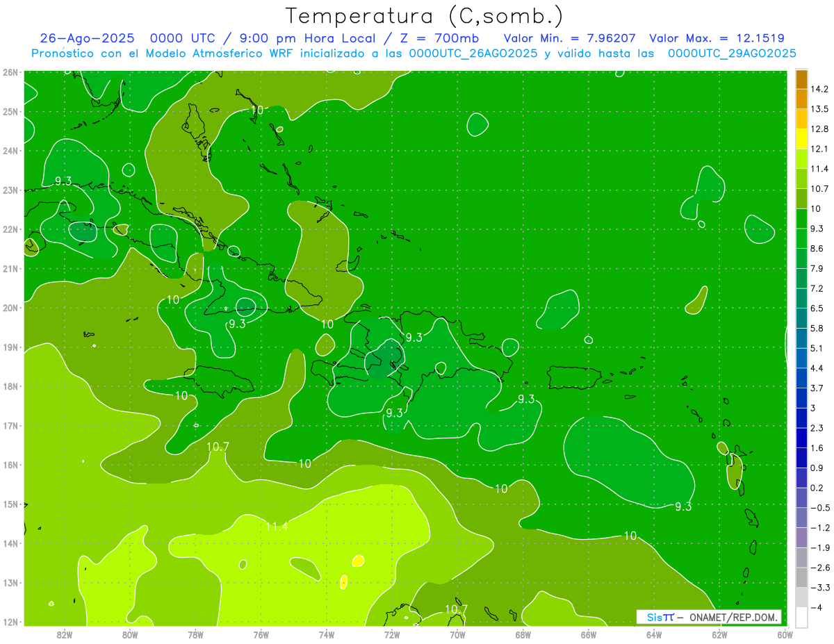Click the 13.5 legend value
The width and height of the screenshot is (834, 644).
coord(821,109)
